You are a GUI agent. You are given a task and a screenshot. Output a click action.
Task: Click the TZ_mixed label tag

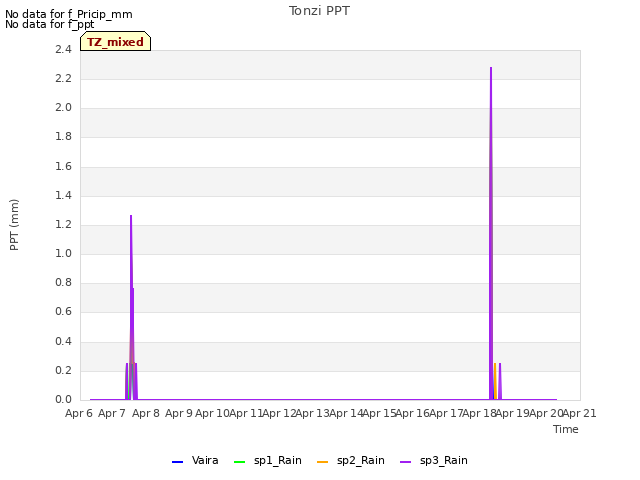point(116,42)
